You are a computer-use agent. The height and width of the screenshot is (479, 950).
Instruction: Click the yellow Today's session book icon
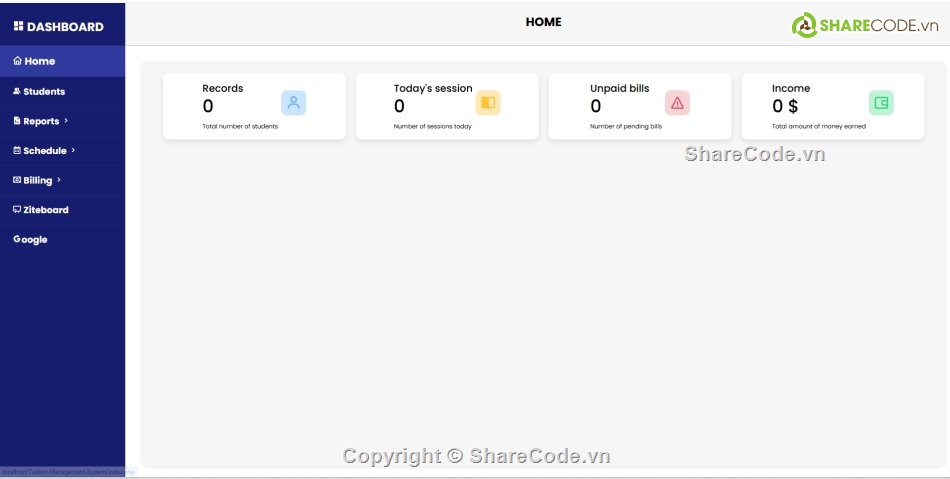pos(487,102)
